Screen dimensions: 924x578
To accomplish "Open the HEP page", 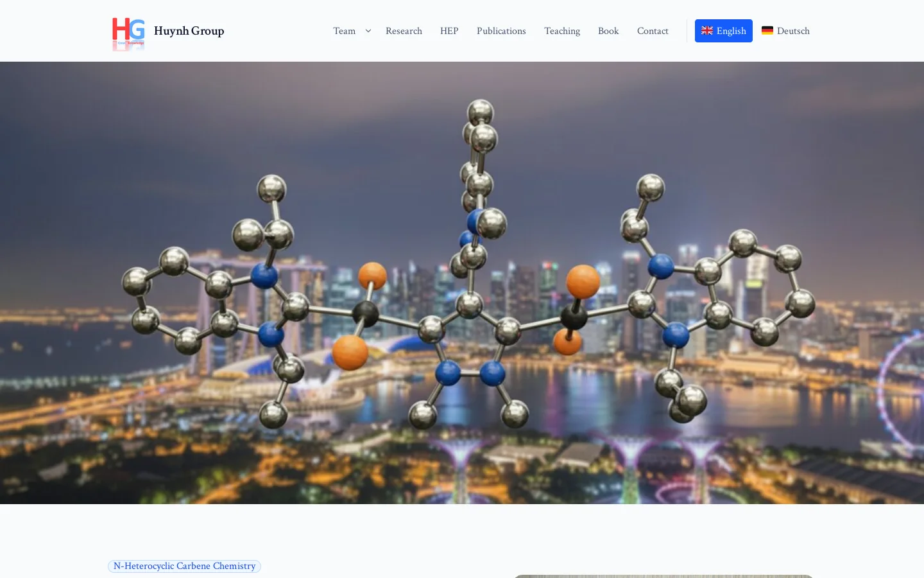I will [x=449, y=31].
